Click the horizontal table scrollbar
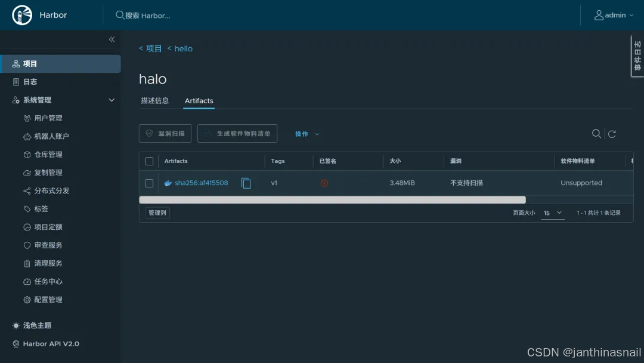This screenshot has width=644, height=363. tap(332, 200)
